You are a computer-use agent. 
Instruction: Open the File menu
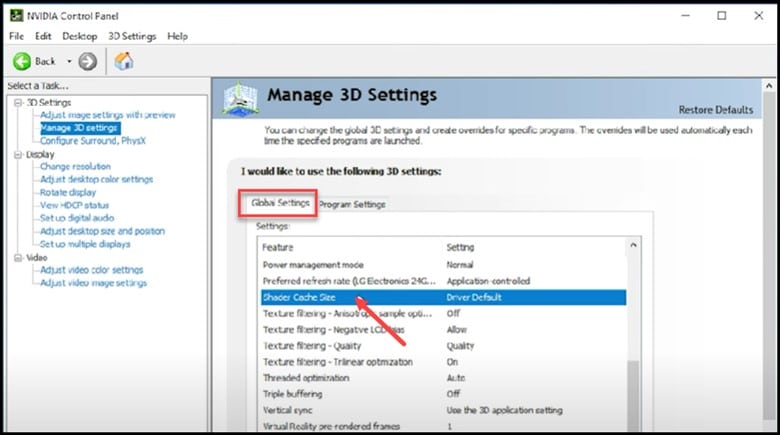(x=18, y=36)
